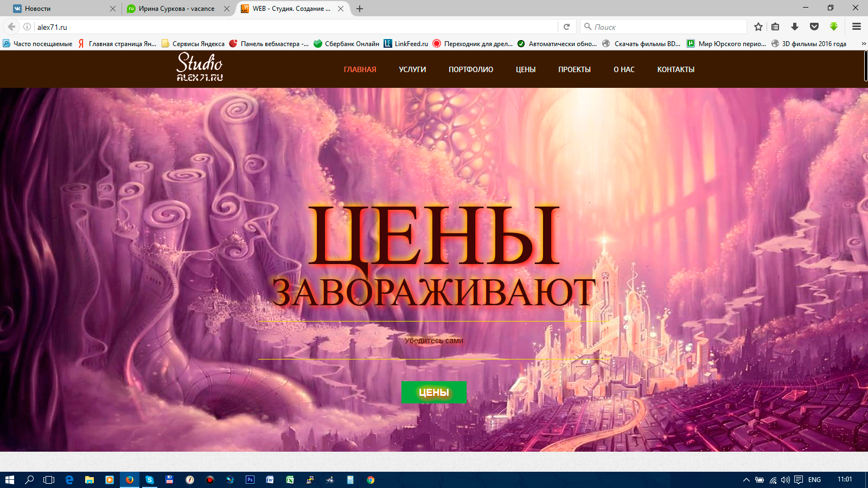This screenshot has height=488, width=868.
Task: Open the Панель вебмастера bookmark
Action: 269,44
